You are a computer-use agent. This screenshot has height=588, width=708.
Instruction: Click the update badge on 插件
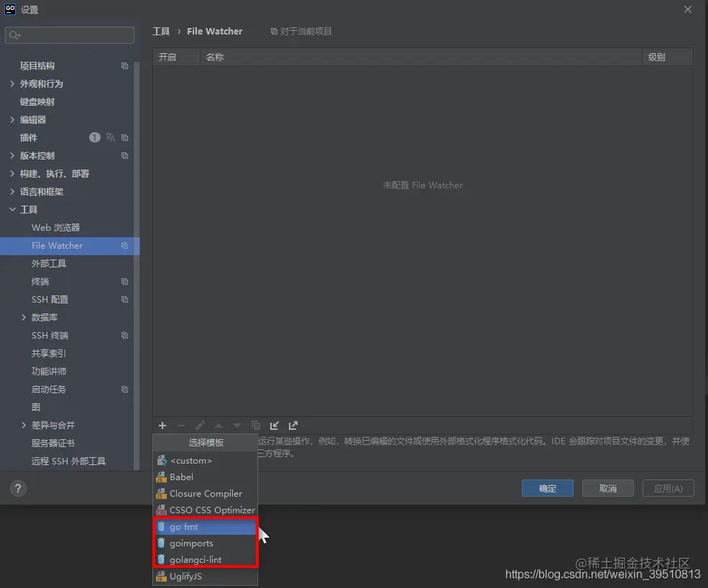[x=94, y=137]
